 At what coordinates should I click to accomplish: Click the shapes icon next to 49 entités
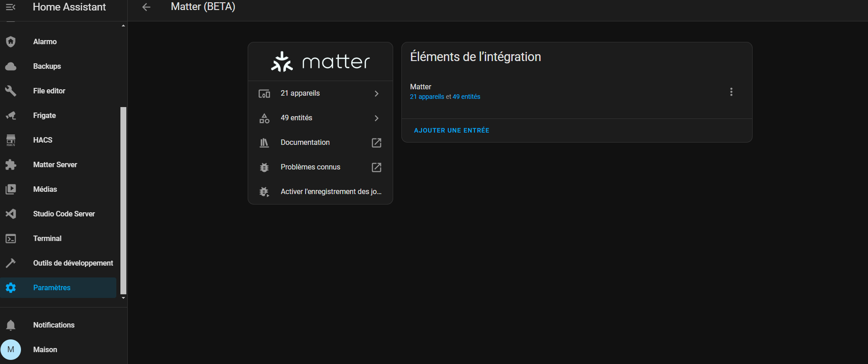click(264, 118)
